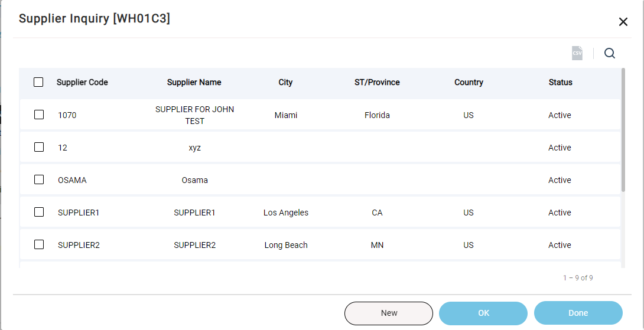Sort by Supplier Name column header
The width and height of the screenshot is (644, 330).
(x=194, y=82)
